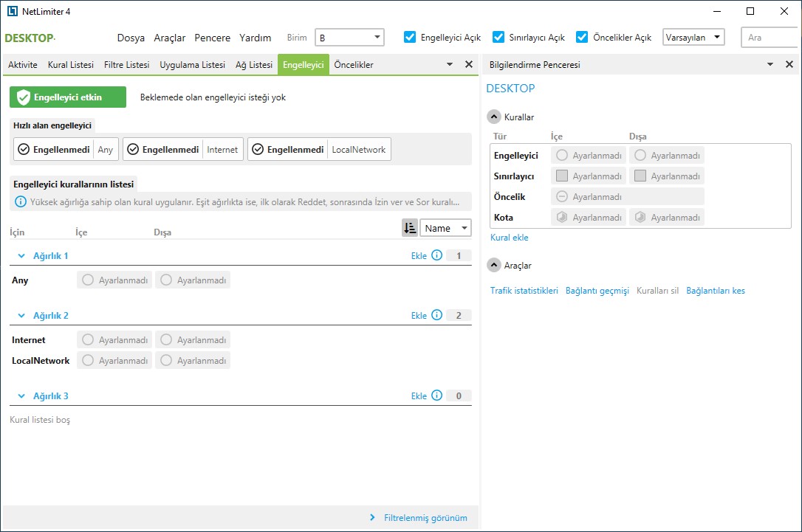Close the Bilgilendirme Penceresi panel
This screenshot has height=532, width=802.
pyautogui.click(x=789, y=64)
